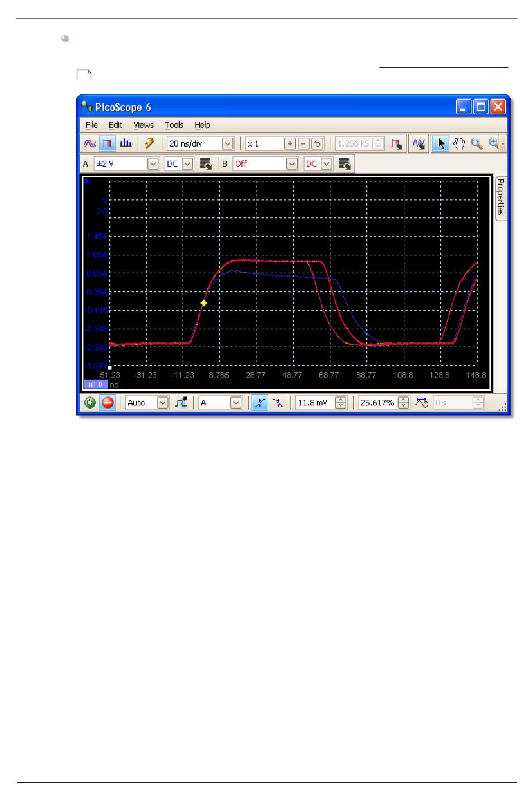Open the Edit menu

pyautogui.click(x=115, y=125)
